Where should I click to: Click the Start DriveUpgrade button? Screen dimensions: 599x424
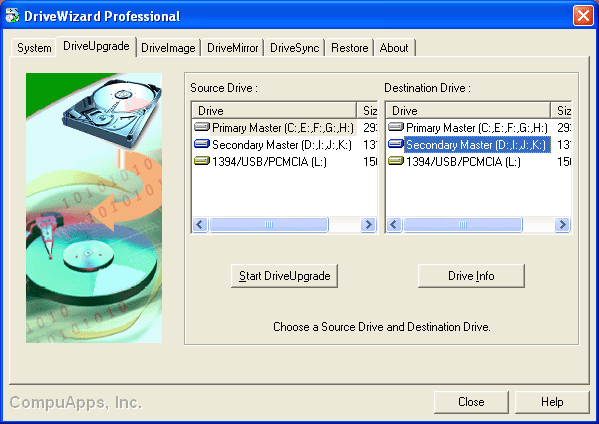click(285, 276)
